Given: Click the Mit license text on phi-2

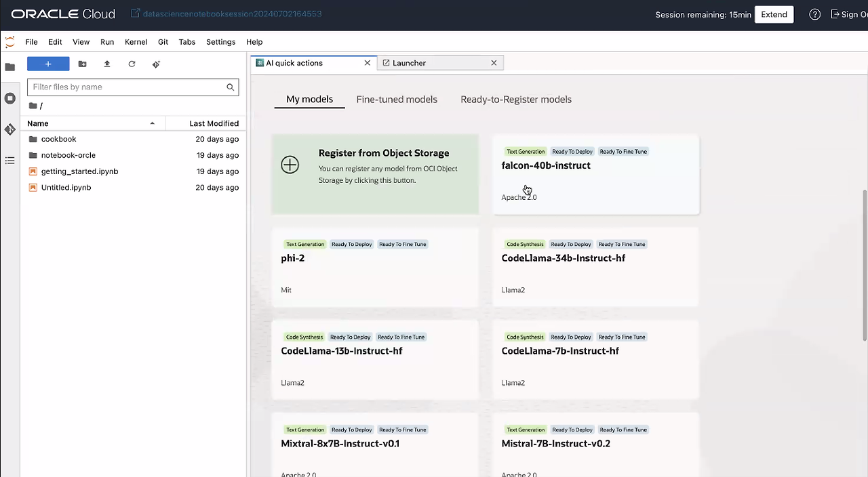Looking at the screenshot, I should click(286, 290).
